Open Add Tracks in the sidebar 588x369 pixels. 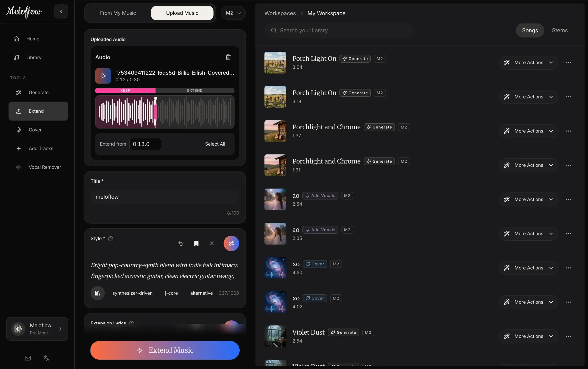point(38,148)
